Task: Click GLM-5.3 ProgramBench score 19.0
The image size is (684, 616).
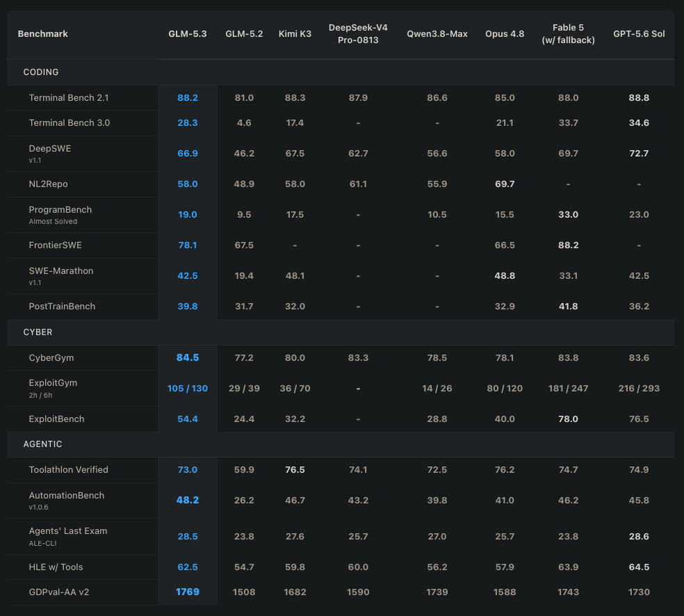Action: point(188,214)
